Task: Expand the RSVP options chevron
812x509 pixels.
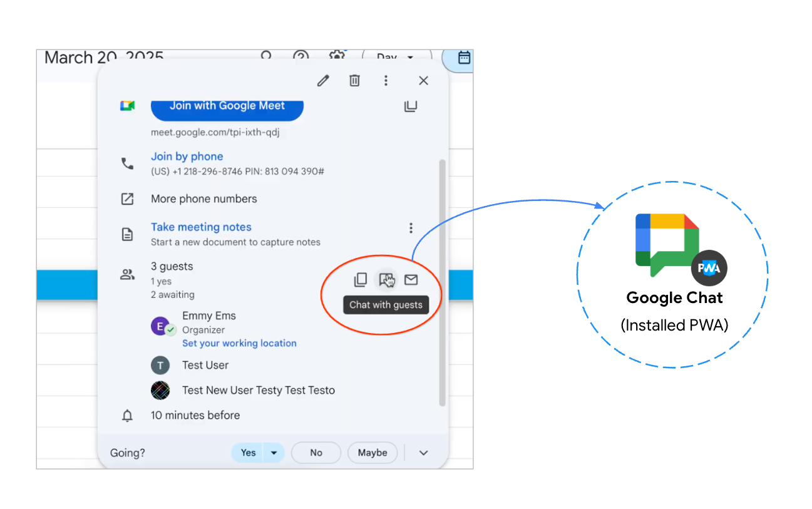Action: pos(423,453)
